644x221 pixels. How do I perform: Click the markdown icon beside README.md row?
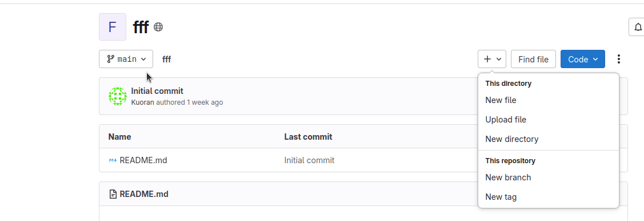coord(113,160)
